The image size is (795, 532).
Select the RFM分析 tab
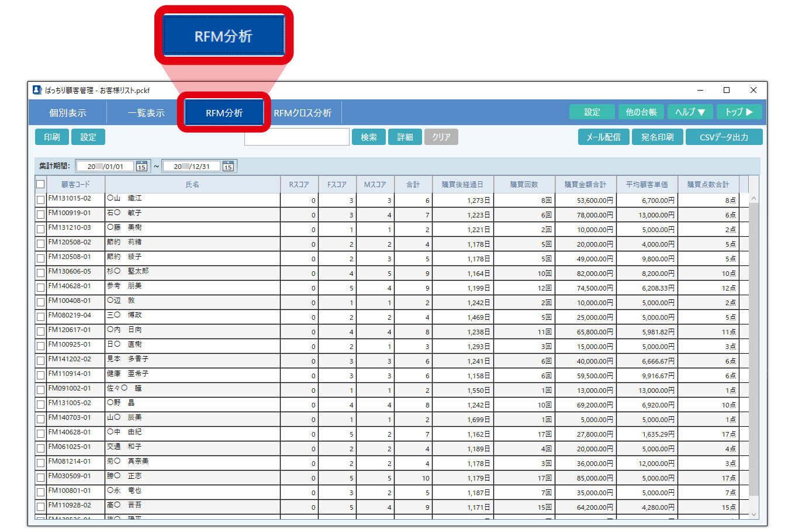click(224, 113)
